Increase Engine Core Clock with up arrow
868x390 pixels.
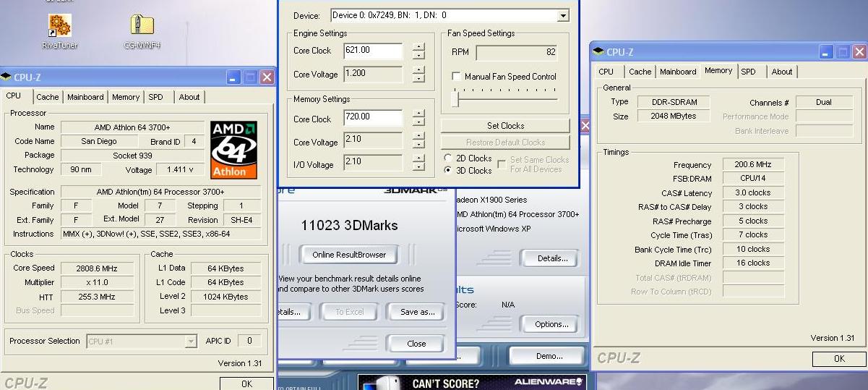(x=419, y=47)
